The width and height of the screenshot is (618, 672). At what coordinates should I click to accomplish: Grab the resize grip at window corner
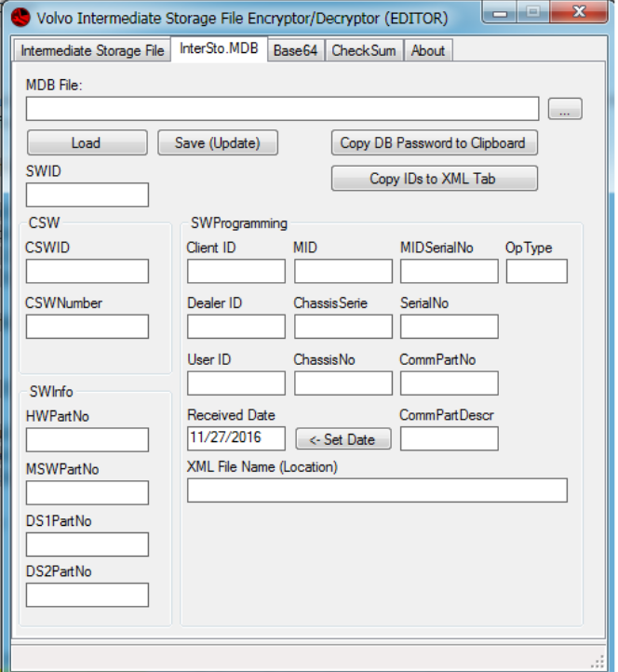[598, 660]
